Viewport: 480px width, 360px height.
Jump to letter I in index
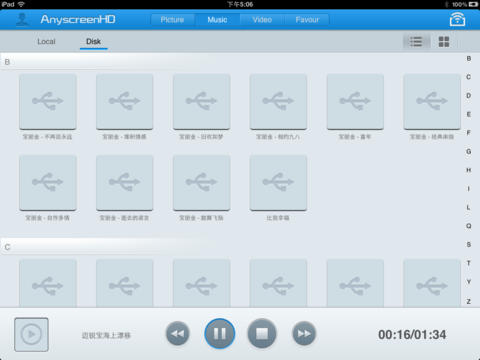pyautogui.click(x=469, y=189)
